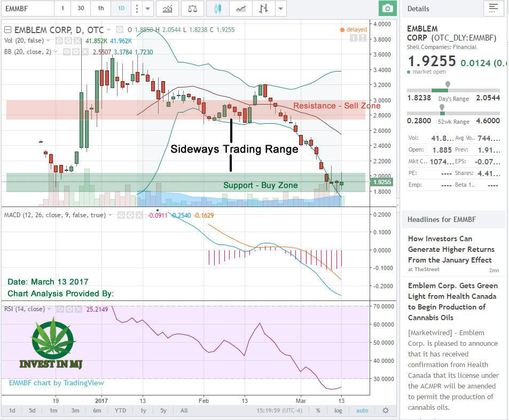
Task: Open the EMBLEM CORP title dropdown arrow
Action: point(108,30)
